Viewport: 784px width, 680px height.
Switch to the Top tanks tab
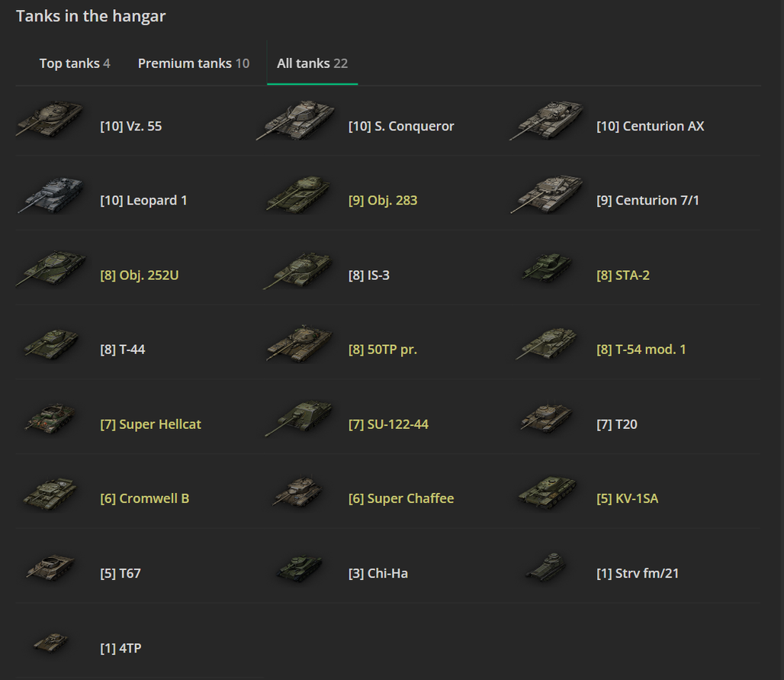(75, 63)
